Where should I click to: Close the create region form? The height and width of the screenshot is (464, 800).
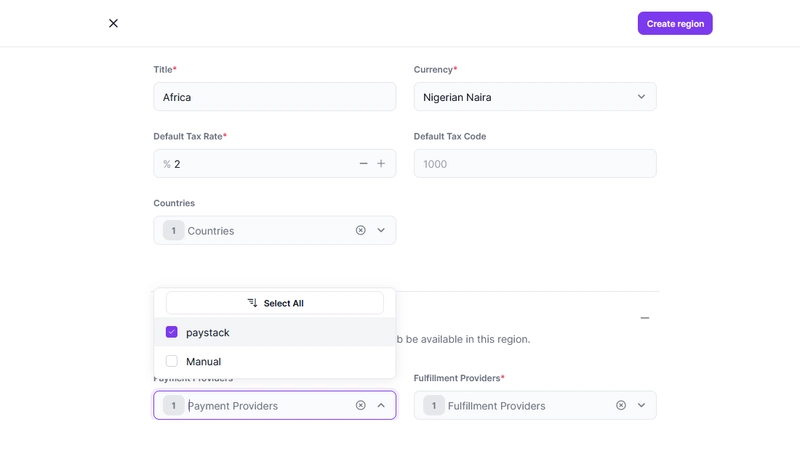(113, 23)
